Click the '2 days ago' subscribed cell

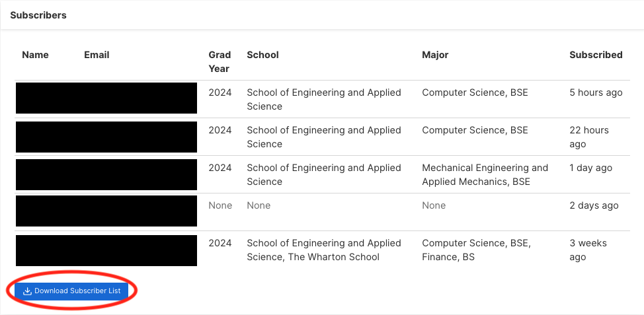(594, 205)
